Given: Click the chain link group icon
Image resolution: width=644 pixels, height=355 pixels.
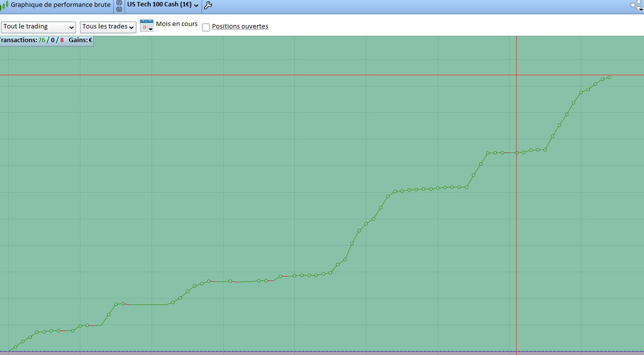Looking at the screenshot, I should (119, 5).
